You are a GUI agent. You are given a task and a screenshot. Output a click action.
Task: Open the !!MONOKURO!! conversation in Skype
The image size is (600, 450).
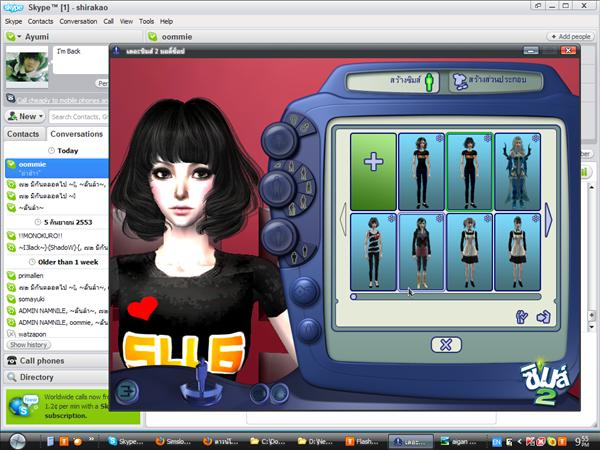[x=57, y=236]
